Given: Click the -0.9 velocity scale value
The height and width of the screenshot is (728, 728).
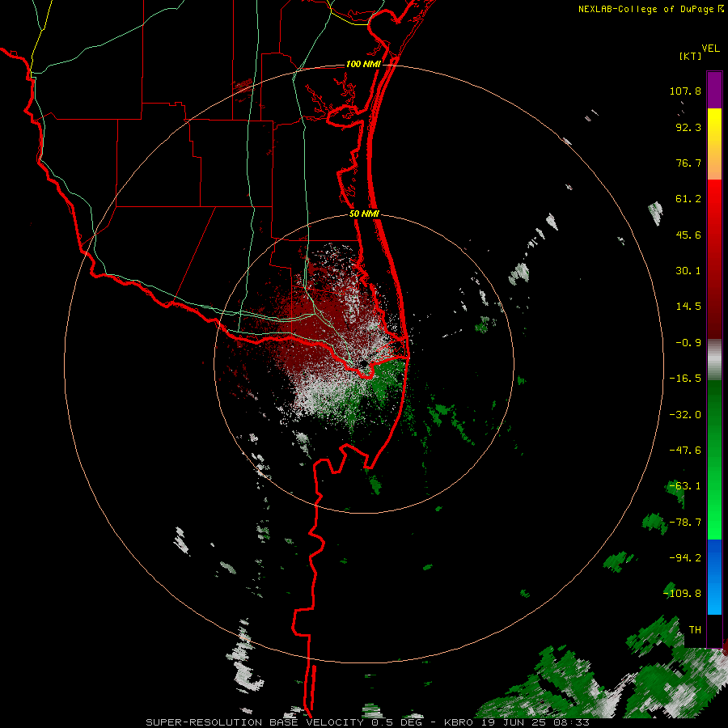Looking at the screenshot, I should click(x=688, y=343).
